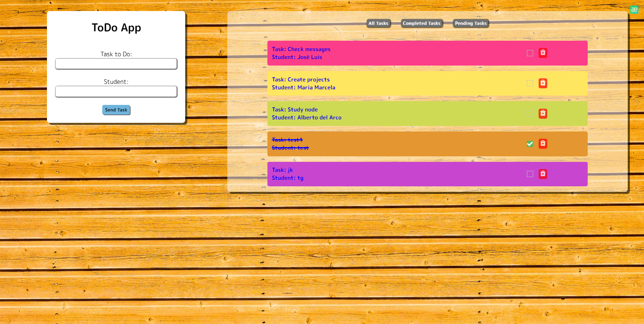Mark the jk task as done

click(530, 174)
